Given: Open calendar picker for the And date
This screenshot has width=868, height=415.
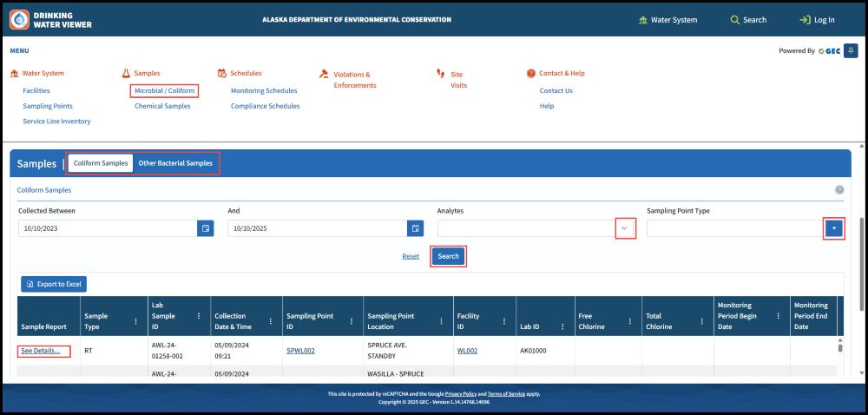Looking at the screenshot, I should point(415,228).
